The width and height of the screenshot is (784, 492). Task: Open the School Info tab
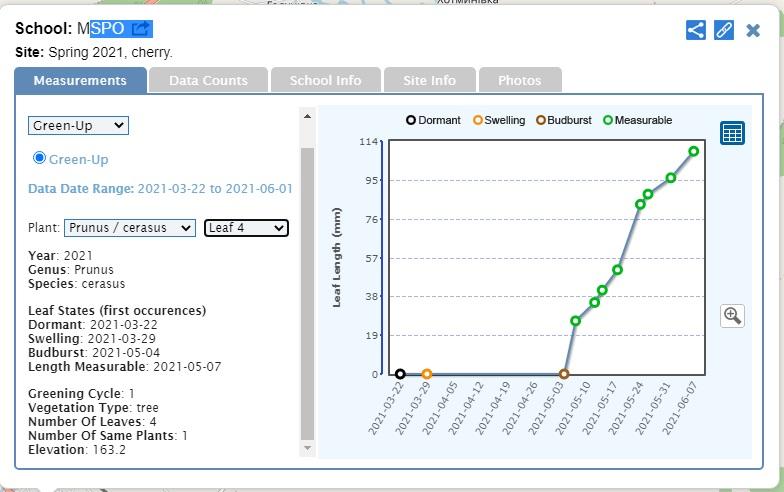(x=325, y=81)
